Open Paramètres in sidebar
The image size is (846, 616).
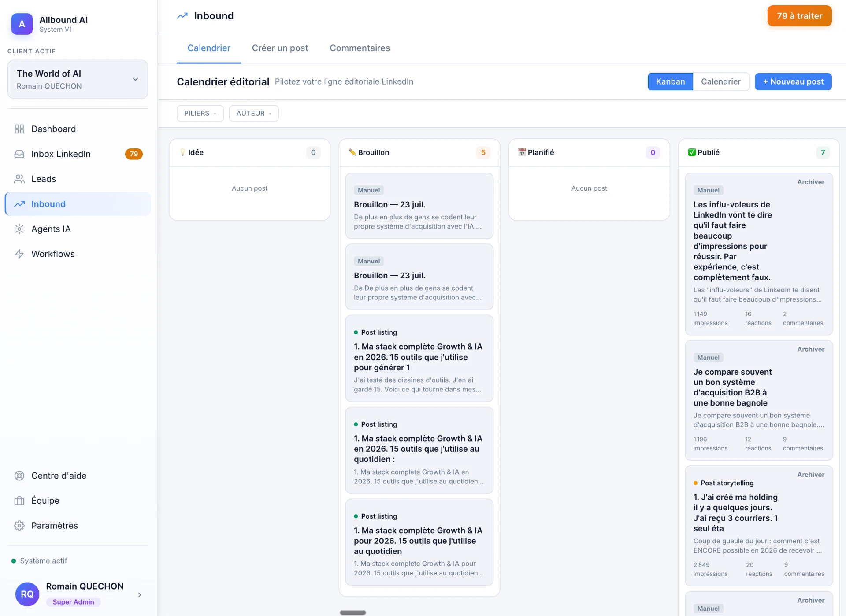tap(78, 526)
